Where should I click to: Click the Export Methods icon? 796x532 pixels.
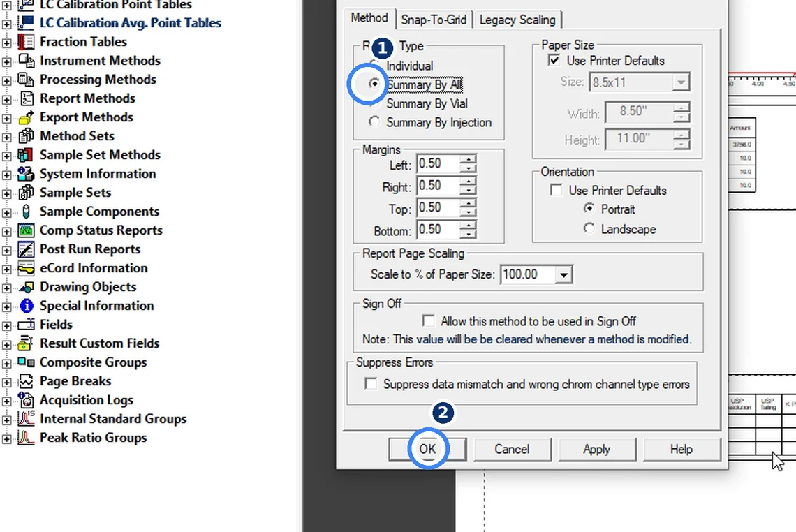pyautogui.click(x=26, y=117)
